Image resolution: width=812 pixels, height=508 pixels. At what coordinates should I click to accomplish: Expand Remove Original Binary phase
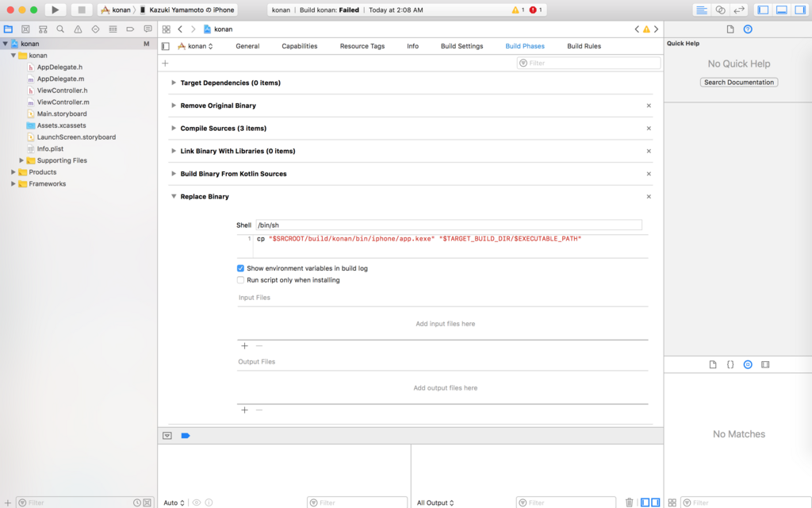[x=174, y=106]
